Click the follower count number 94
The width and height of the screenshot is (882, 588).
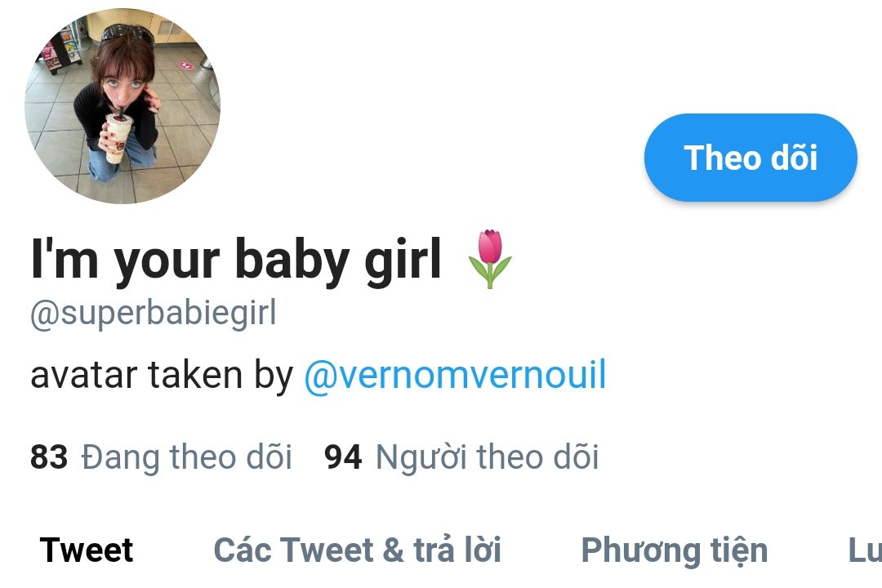343,457
